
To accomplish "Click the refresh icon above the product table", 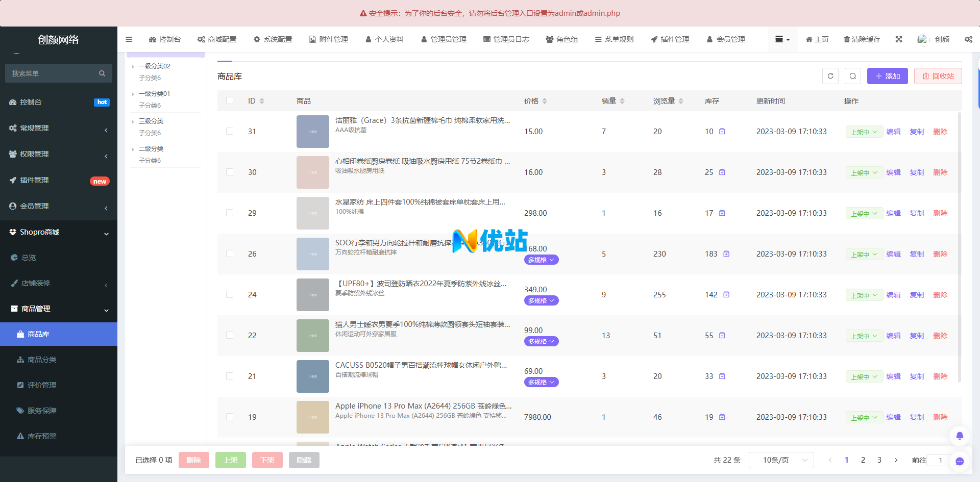I will (x=830, y=76).
